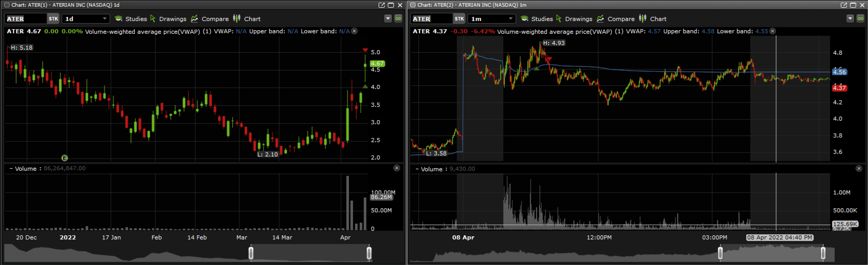The height and width of the screenshot is (265, 868).
Task: Open the 1d timeframe dropdown
Action: 105,19
